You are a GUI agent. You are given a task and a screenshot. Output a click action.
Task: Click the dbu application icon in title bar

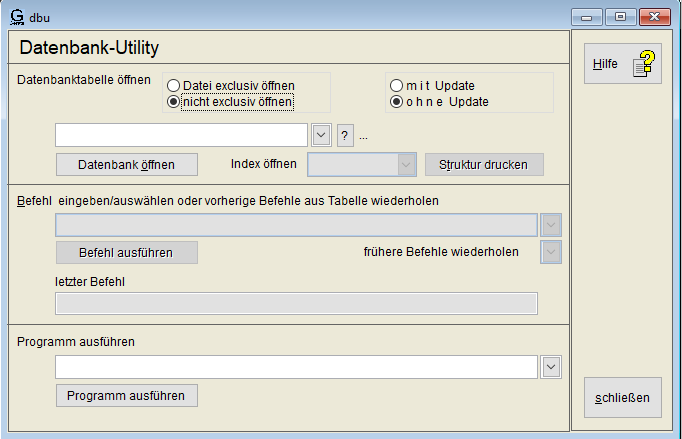[16, 16]
